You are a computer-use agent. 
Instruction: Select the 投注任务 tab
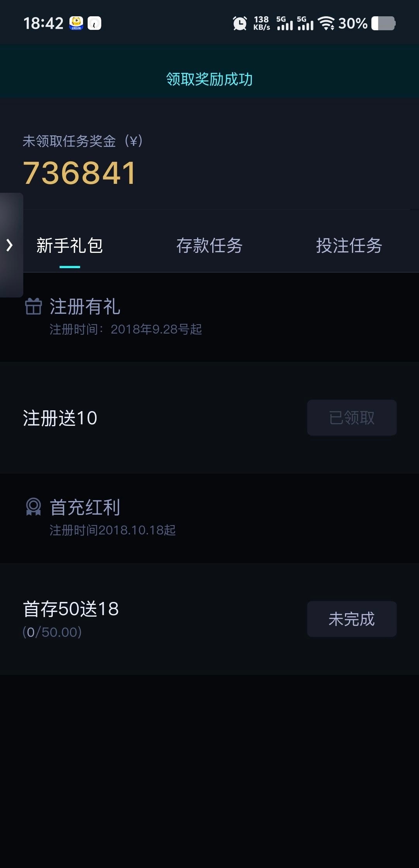pos(349,246)
